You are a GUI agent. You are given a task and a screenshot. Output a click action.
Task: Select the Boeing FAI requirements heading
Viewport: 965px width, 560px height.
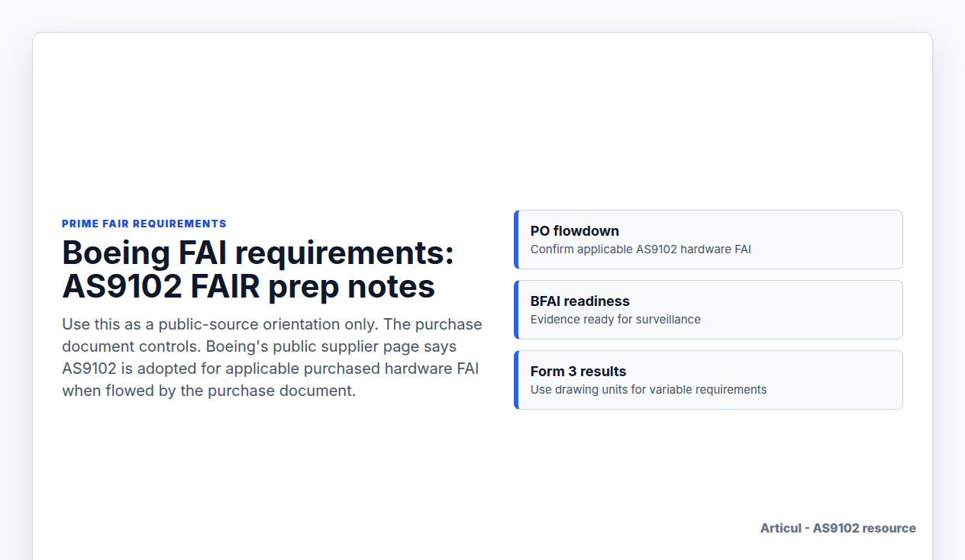[x=258, y=270]
